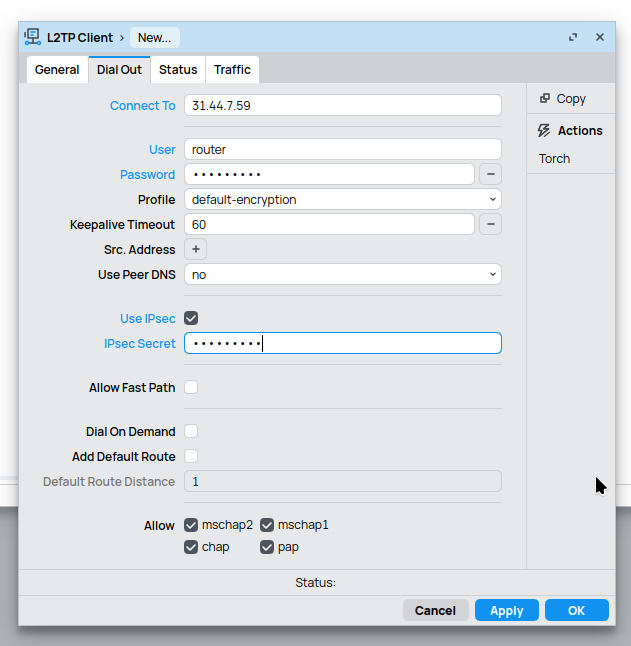This screenshot has width=631, height=646.
Task: Click the Apply button
Action: (506, 610)
